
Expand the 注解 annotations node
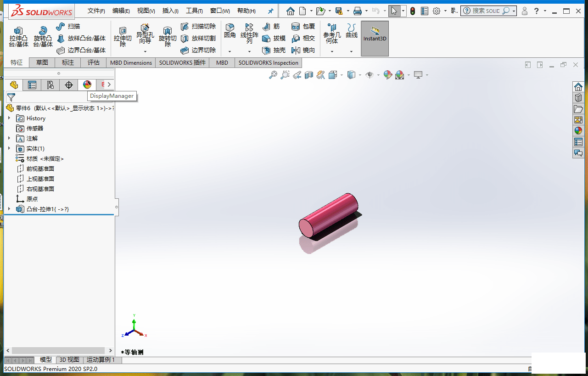(x=9, y=138)
